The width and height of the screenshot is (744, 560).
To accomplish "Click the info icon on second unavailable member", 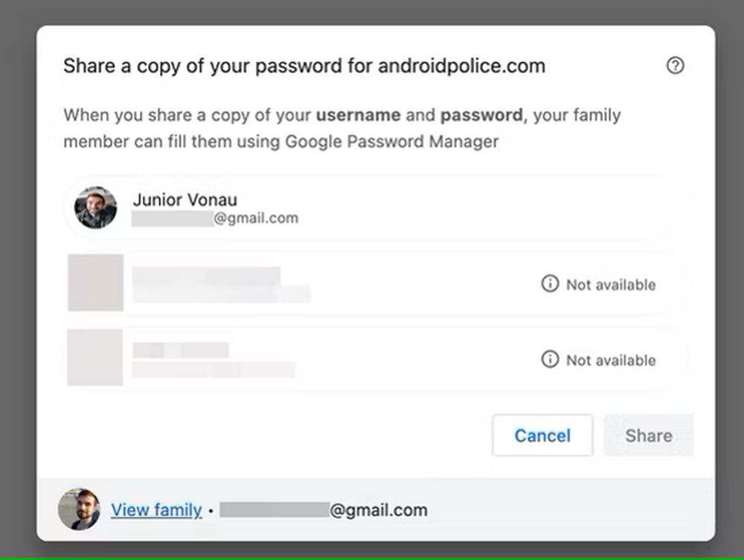I will coord(550,360).
